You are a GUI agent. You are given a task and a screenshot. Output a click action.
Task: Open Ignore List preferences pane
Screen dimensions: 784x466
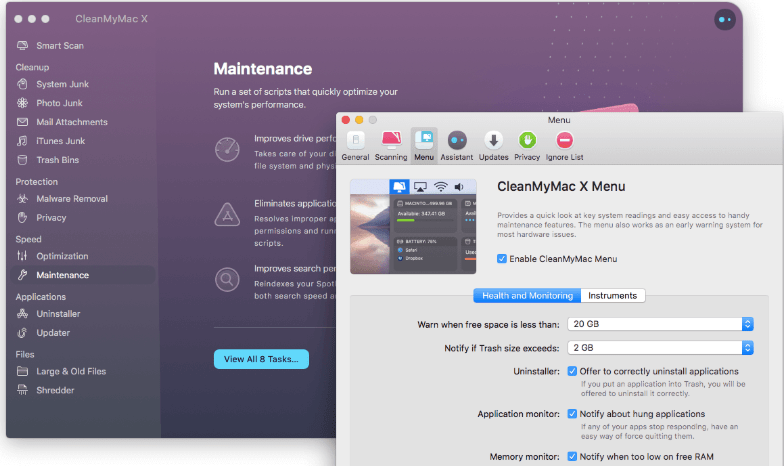point(564,146)
